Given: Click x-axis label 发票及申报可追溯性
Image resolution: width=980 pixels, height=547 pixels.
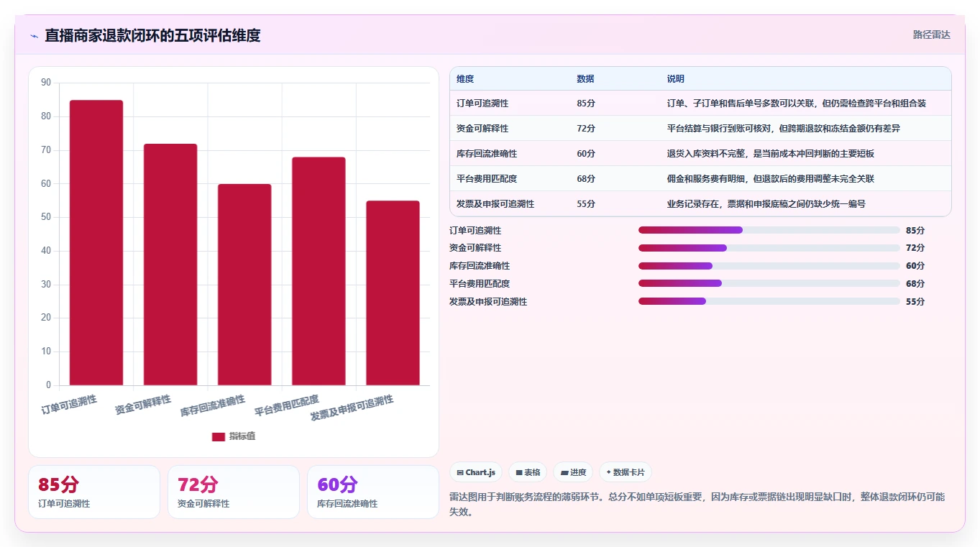Looking at the screenshot, I should pyautogui.click(x=352, y=408).
